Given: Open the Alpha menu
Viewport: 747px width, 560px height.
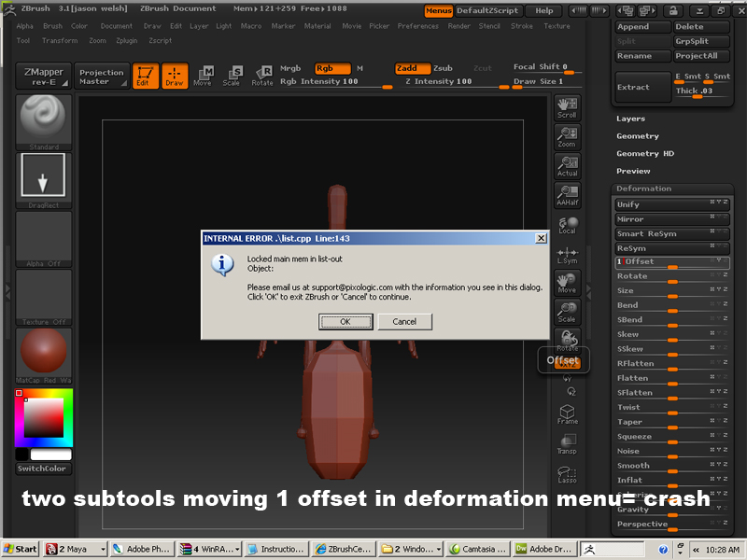Looking at the screenshot, I should pyautogui.click(x=25, y=26).
